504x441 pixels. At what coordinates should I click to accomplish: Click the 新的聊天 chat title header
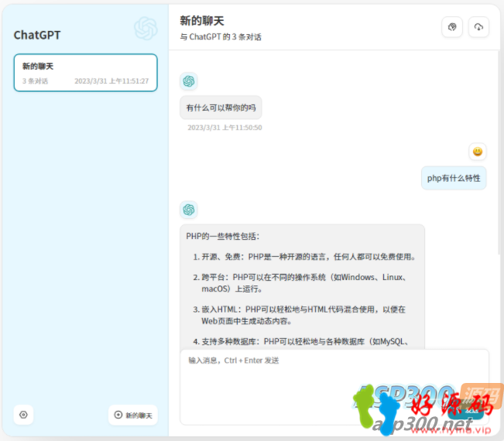point(202,21)
